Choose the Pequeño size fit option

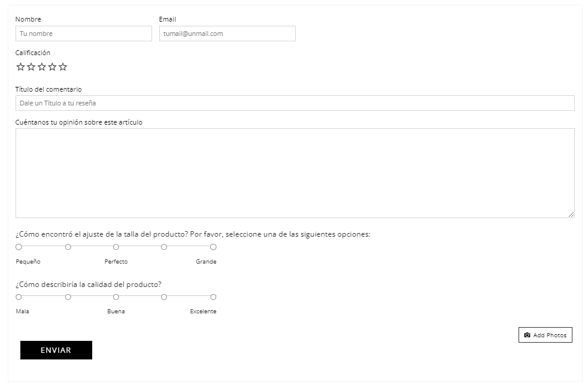pyautogui.click(x=19, y=247)
